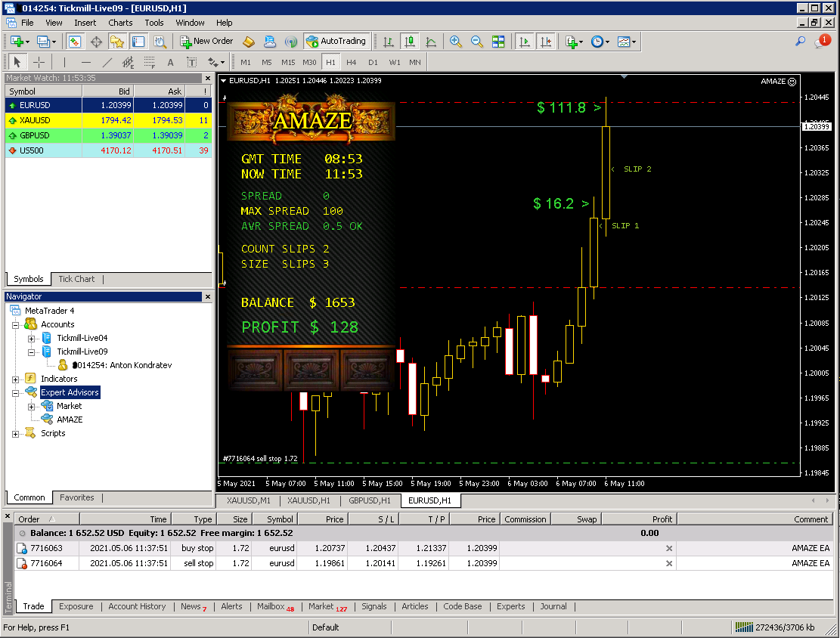Viewport: 840px width, 638px height.
Task: Switch chart to Candlesticks mode
Action: pyautogui.click(x=410, y=42)
